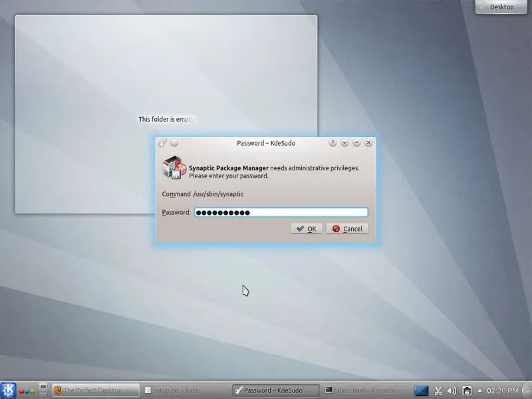Click the 02:20 PM clock
This screenshot has width=532, height=399.
[x=503, y=391]
